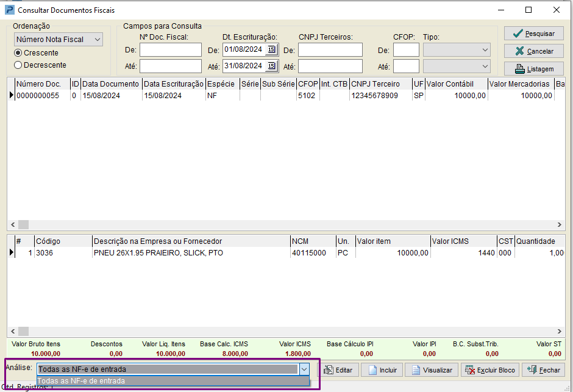Open calendar picker for end escrituração date
This screenshot has height=392, width=573.
point(271,66)
